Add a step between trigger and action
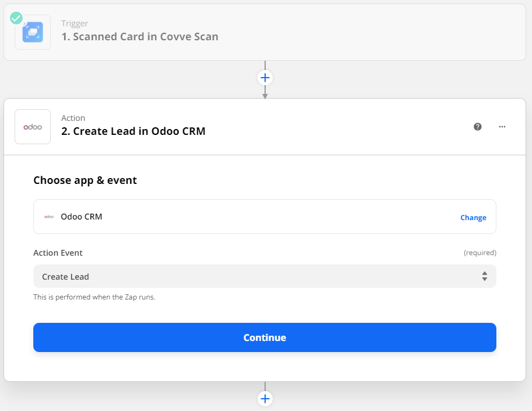 [x=265, y=78]
